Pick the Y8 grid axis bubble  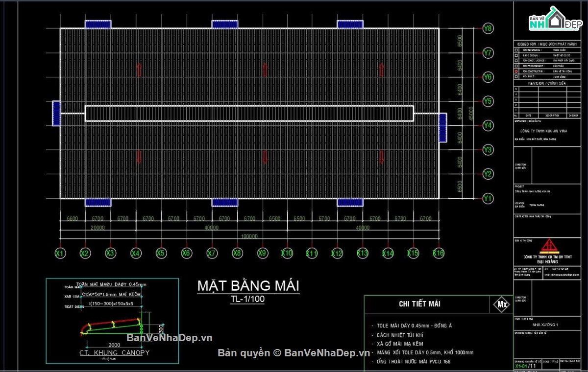click(x=488, y=28)
